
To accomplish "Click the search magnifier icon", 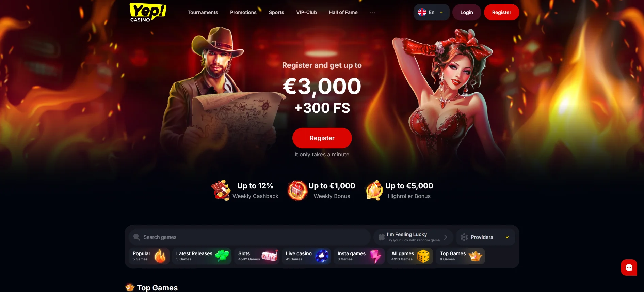I will pyautogui.click(x=137, y=237).
